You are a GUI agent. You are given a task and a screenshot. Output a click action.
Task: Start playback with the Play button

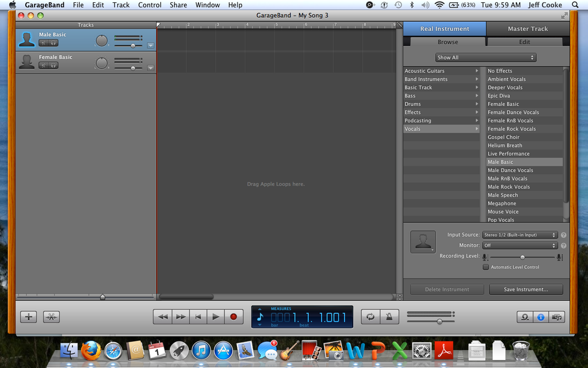pyautogui.click(x=216, y=317)
